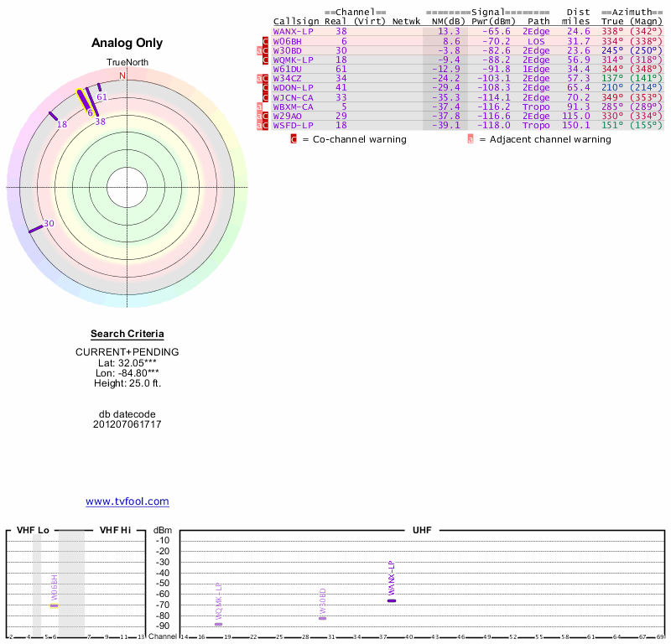Click the 13.3 NM(dB) value for WANX-LP
This screenshot has height=644, width=671.
[x=449, y=31]
